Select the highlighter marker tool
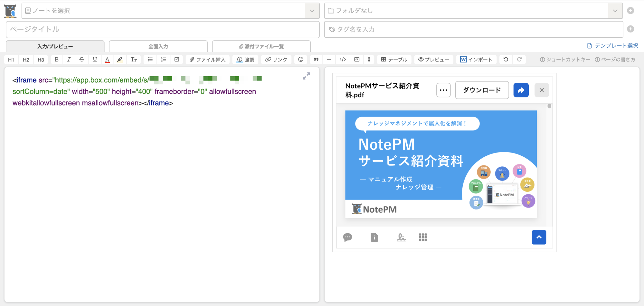Viewport: 644px width, 307px height. pyautogui.click(x=120, y=60)
